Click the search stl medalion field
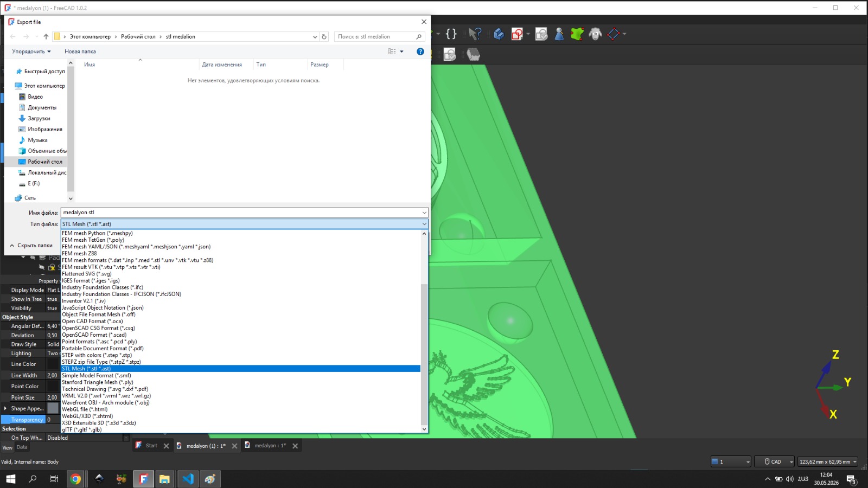868x488 pixels. coord(375,37)
